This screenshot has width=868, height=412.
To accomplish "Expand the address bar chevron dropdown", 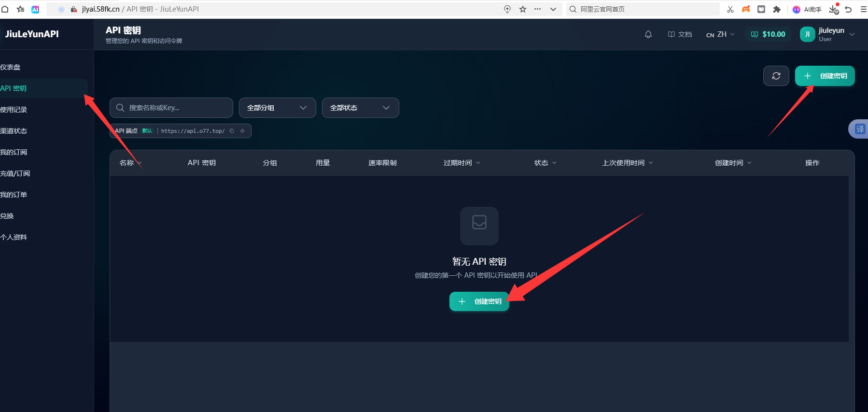I will (x=553, y=9).
